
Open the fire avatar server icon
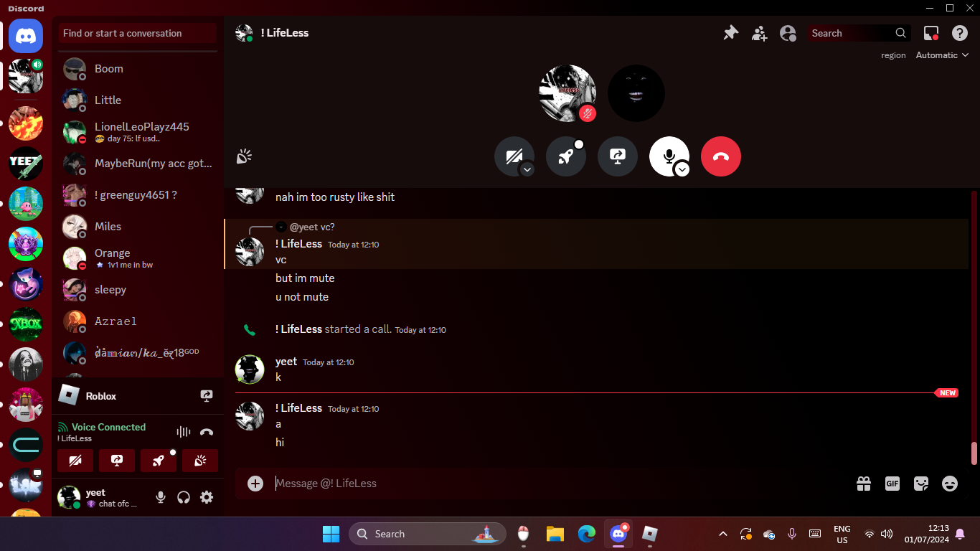tap(26, 123)
